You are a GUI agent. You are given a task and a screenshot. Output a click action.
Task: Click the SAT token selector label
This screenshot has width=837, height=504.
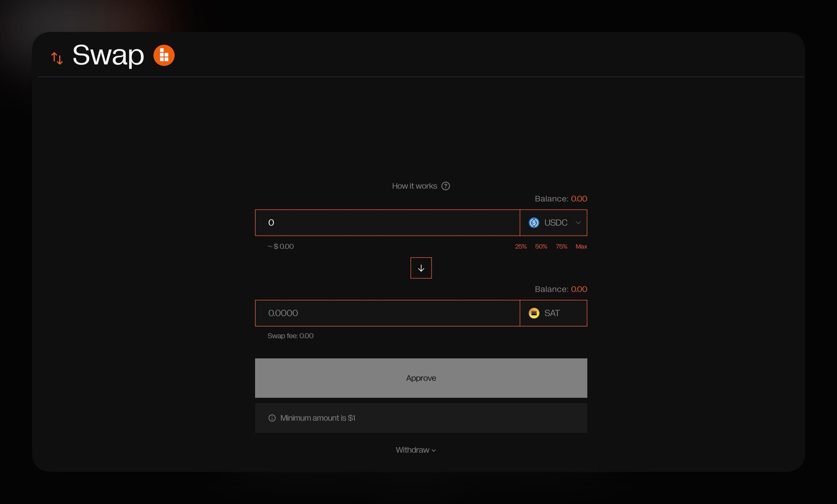point(552,313)
